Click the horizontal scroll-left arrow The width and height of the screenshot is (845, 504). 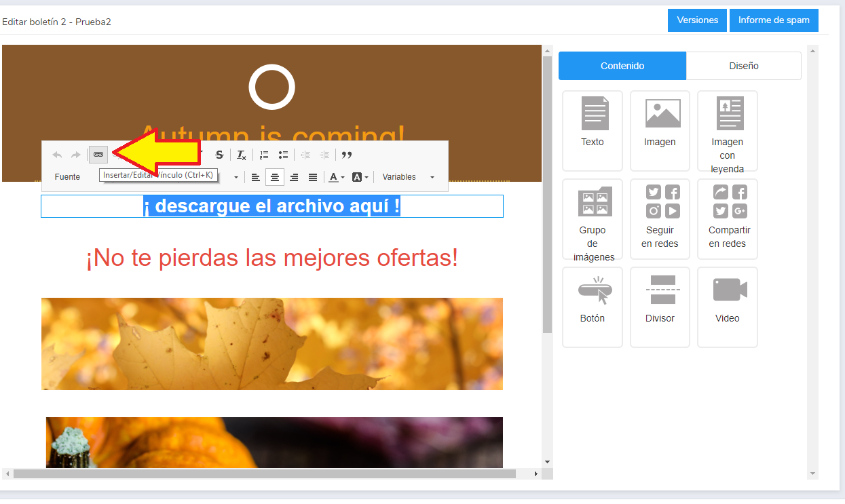click(7, 474)
